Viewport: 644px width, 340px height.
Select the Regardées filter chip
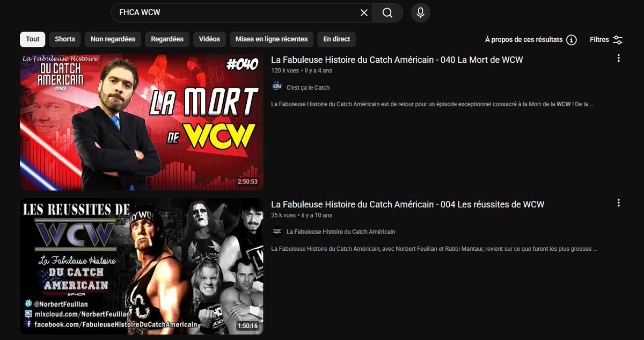167,39
